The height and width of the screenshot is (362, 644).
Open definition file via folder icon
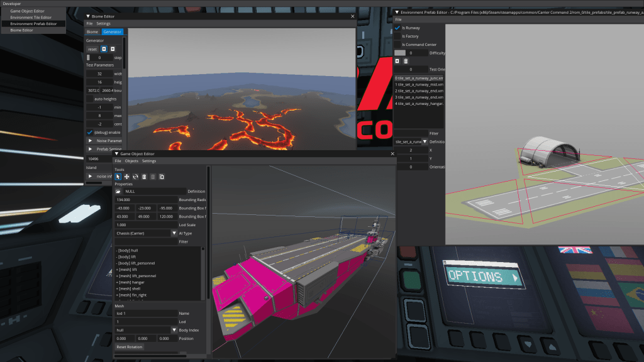118,191
